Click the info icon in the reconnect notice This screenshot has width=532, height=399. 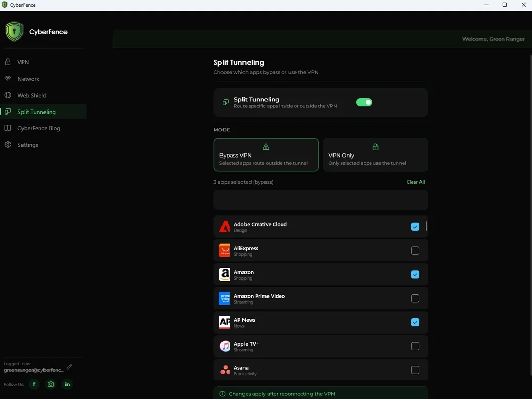tap(223, 394)
